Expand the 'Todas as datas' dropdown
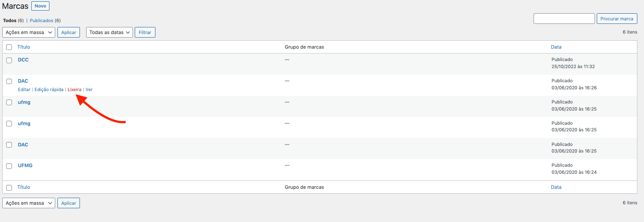 click(109, 32)
